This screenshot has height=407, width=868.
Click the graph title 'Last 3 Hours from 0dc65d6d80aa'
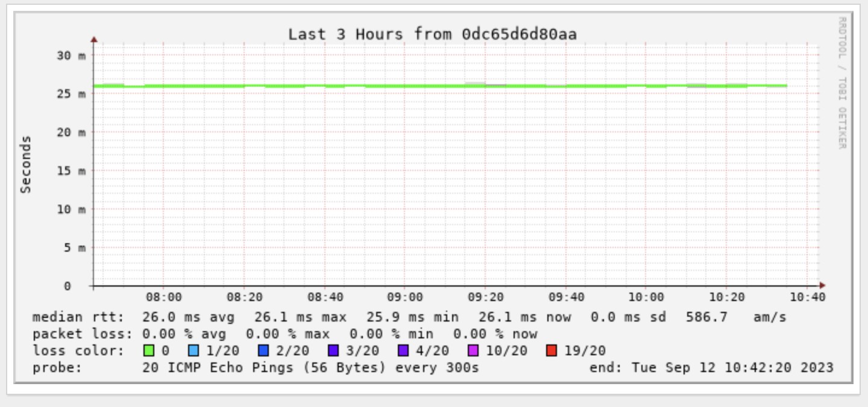tap(432, 34)
